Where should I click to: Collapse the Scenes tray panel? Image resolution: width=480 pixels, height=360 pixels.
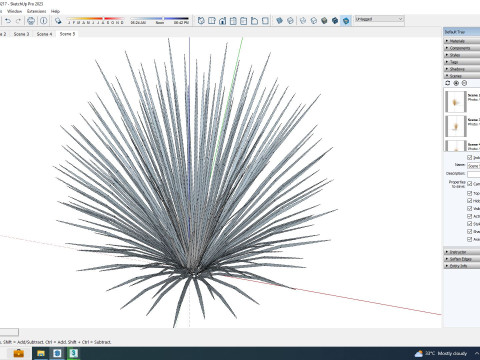click(x=462, y=76)
